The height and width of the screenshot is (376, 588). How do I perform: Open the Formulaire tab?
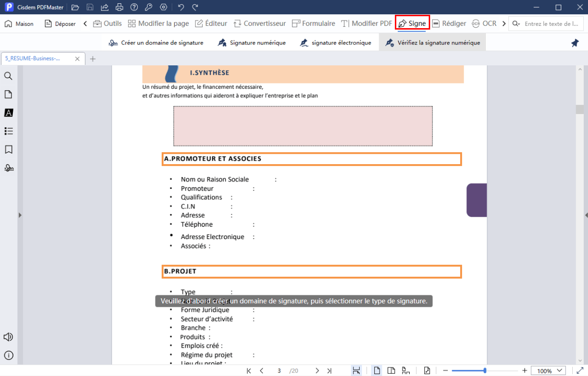click(313, 23)
